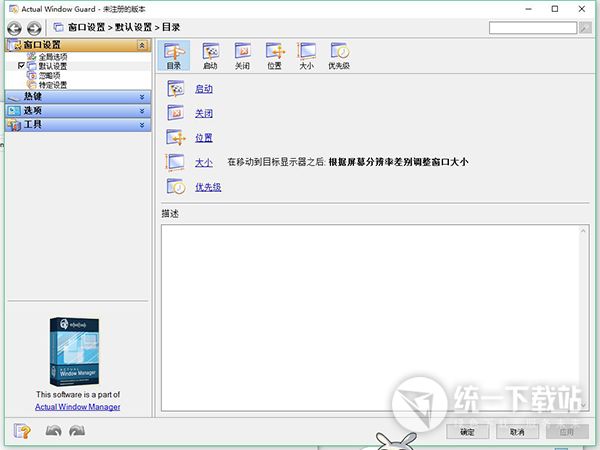Open the 启动 toolbar icon
Screen dimensions: 600x450
(210, 54)
